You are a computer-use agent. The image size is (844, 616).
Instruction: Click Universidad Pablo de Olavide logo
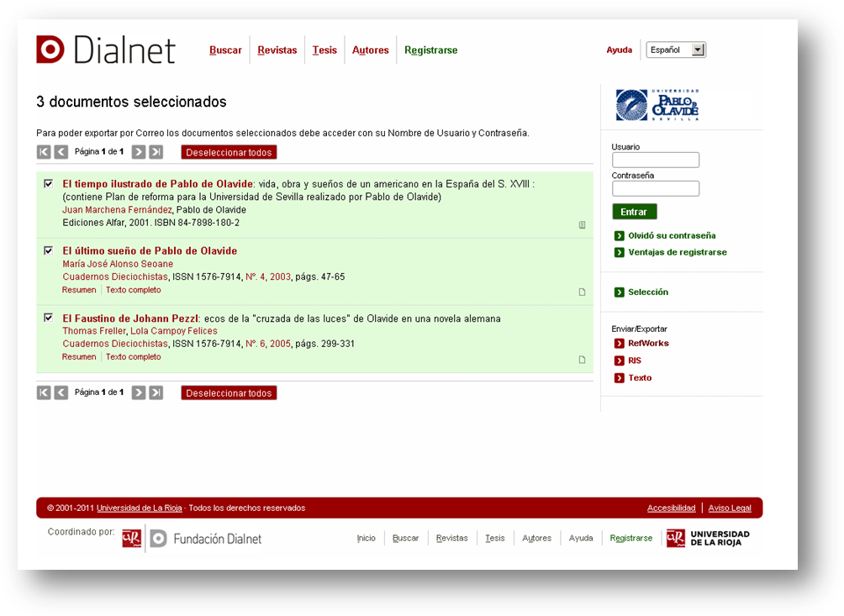point(657,105)
